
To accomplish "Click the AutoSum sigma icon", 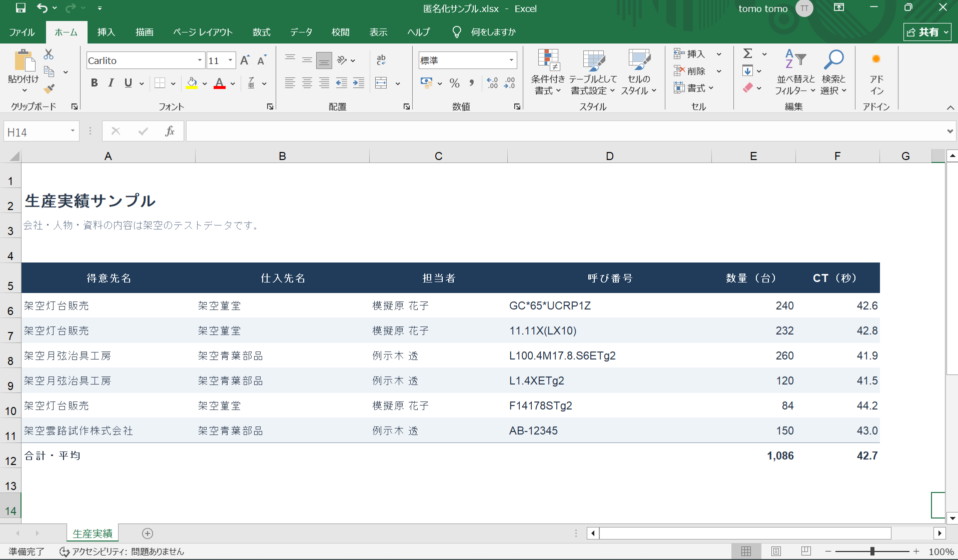I will (x=748, y=53).
